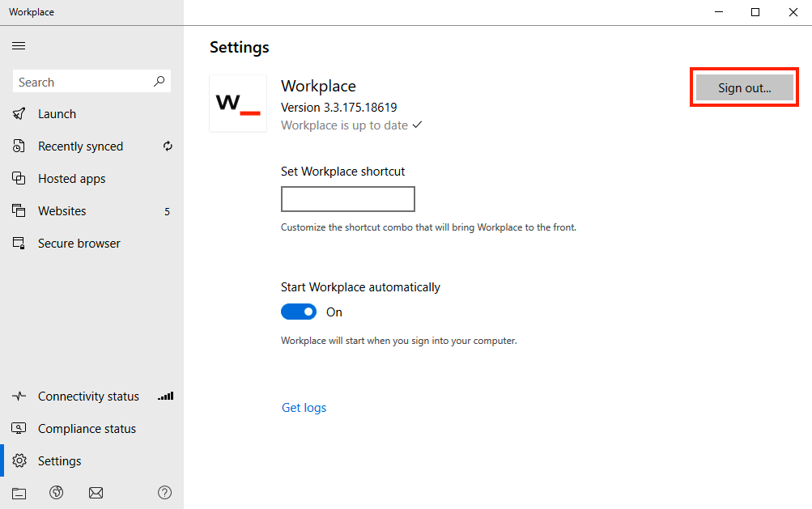
Task: Click the globe icon in the sidebar footer
Action: pyautogui.click(x=57, y=493)
